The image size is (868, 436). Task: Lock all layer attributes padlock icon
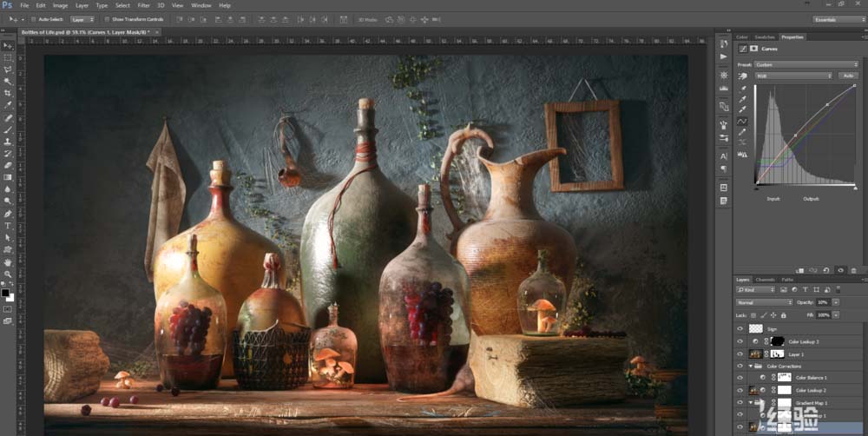(x=783, y=315)
